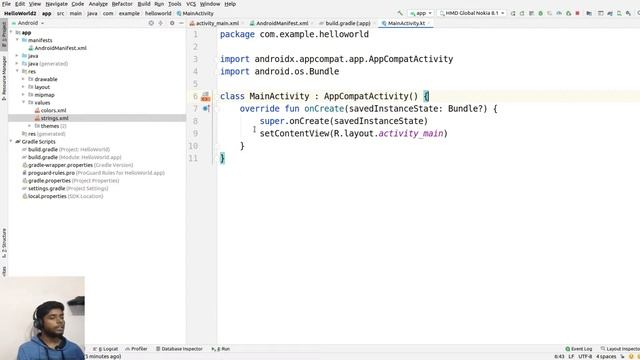The width and height of the screenshot is (640, 360).
Task: Click the red Stop button in toolbar
Action: point(578,13)
